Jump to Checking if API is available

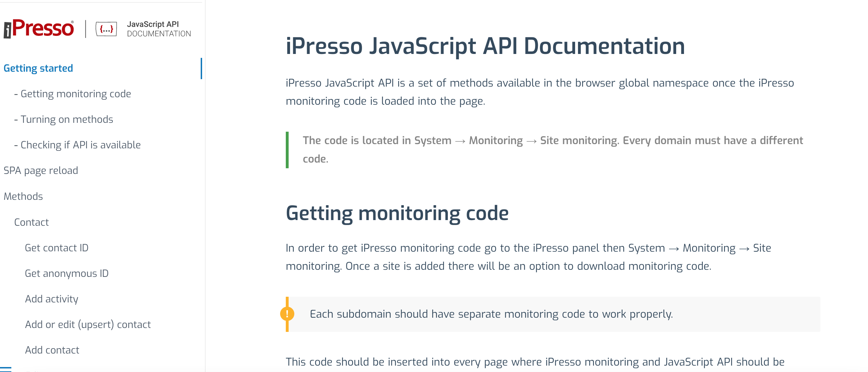click(78, 145)
